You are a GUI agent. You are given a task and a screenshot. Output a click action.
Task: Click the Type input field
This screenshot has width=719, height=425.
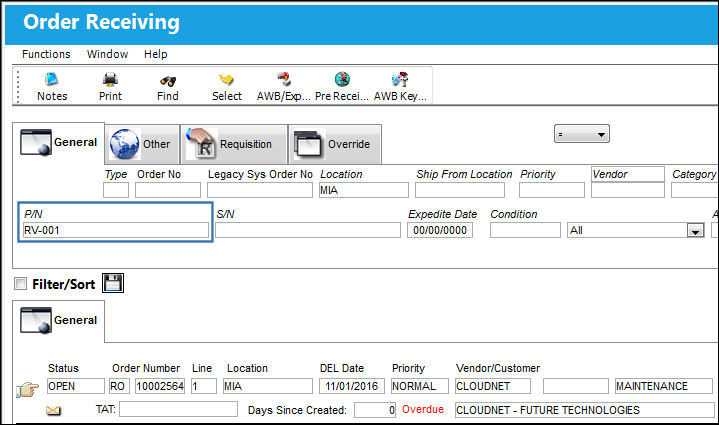[x=116, y=190]
